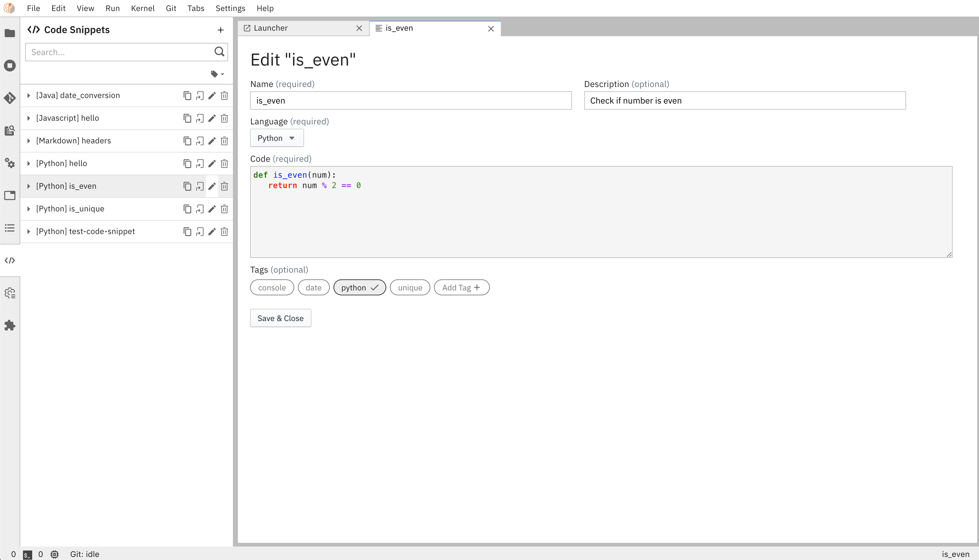Edit the Markdown headers snippet
Viewport: 979px width, 560px height.
coord(212,141)
